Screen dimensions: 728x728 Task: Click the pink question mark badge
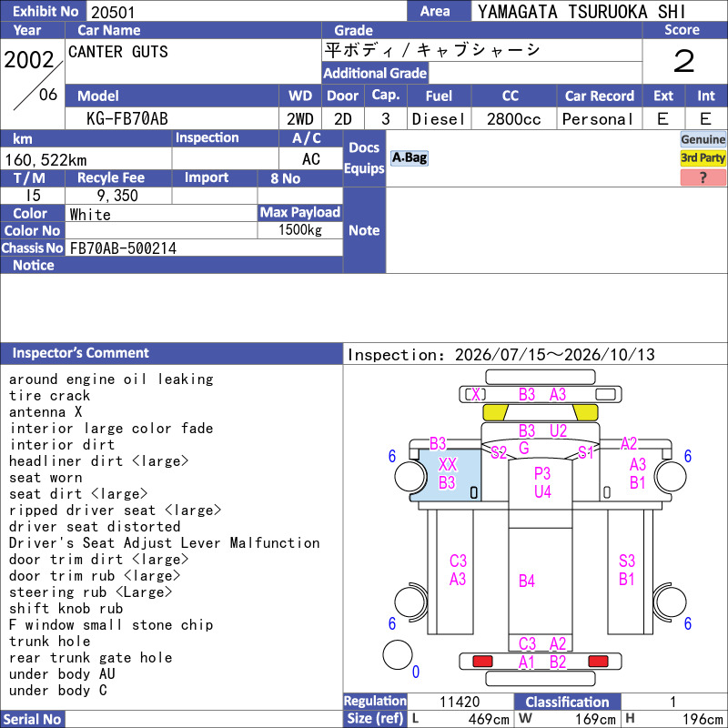pyautogui.click(x=703, y=177)
